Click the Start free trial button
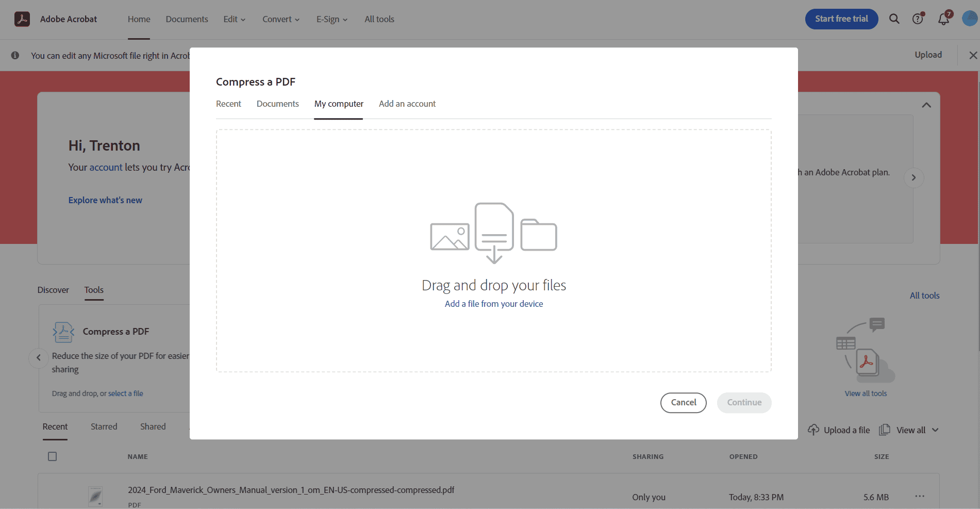980x509 pixels. coord(841,19)
